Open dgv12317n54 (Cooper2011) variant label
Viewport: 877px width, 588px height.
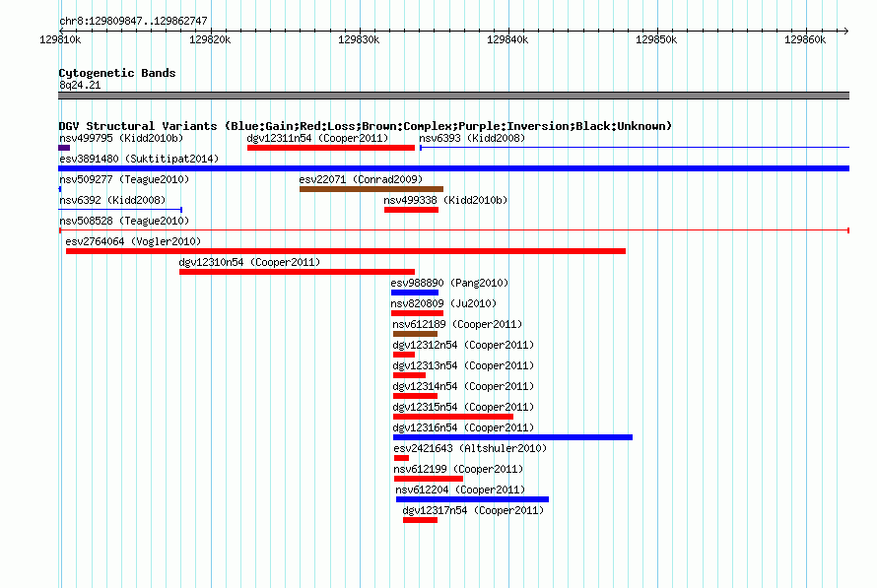(473, 510)
